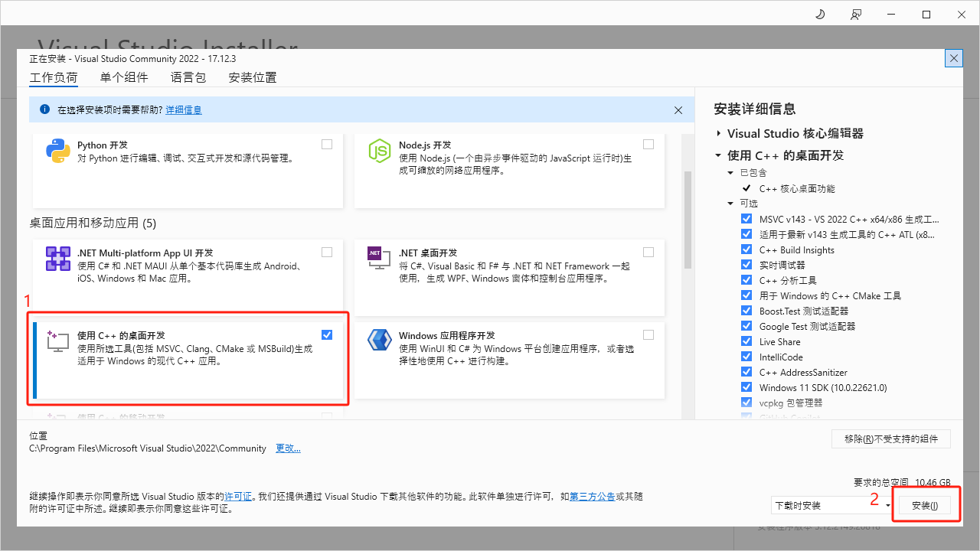Uncheck the 实时调试器 option
Viewport: 980px width, 551px height.
coord(746,265)
